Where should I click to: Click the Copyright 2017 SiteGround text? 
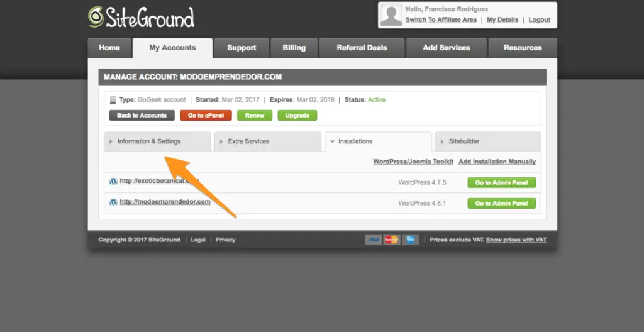139,240
